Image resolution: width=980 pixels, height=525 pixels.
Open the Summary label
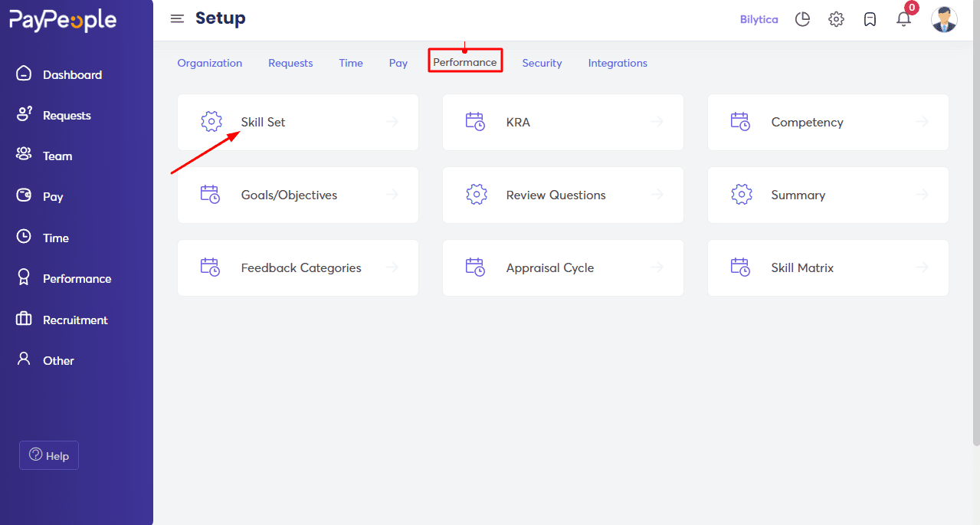click(798, 195)
